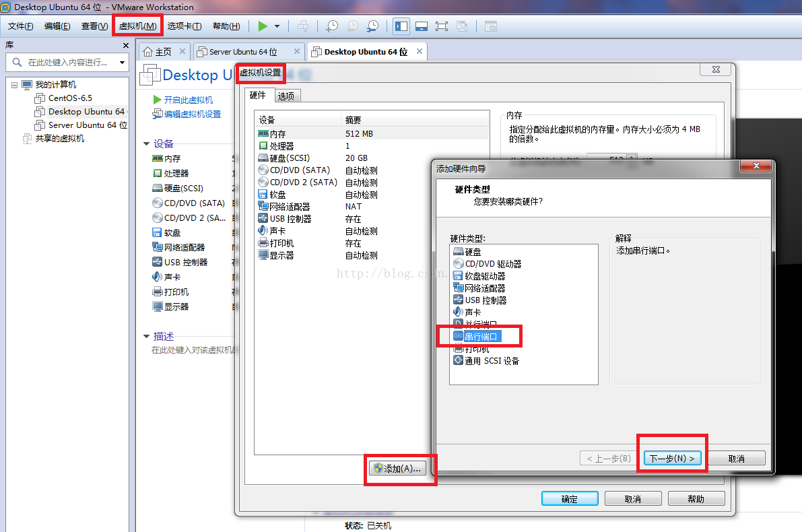This screenshot has width=802, height=532.
Task: Click the revert snapshot toolbar icon
Action: click(x=352, y=26)
